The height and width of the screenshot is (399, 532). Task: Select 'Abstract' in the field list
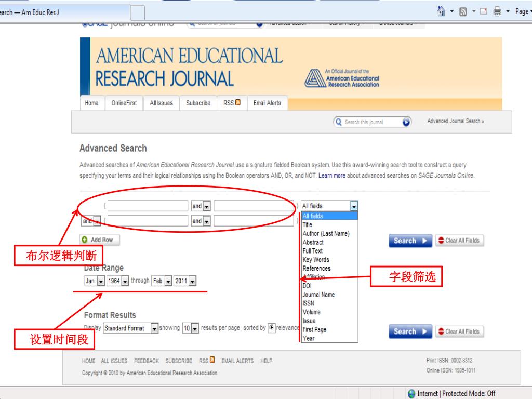(x=330, y=242)
